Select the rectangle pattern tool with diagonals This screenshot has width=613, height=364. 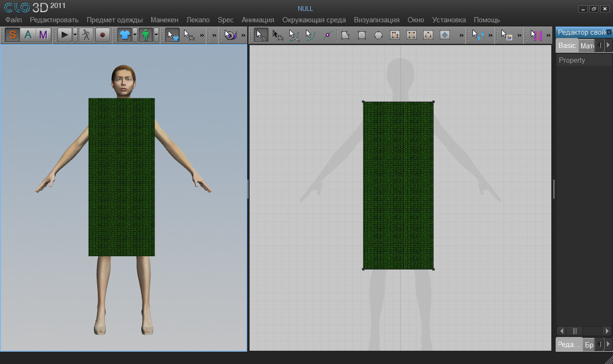pos(362,35)
